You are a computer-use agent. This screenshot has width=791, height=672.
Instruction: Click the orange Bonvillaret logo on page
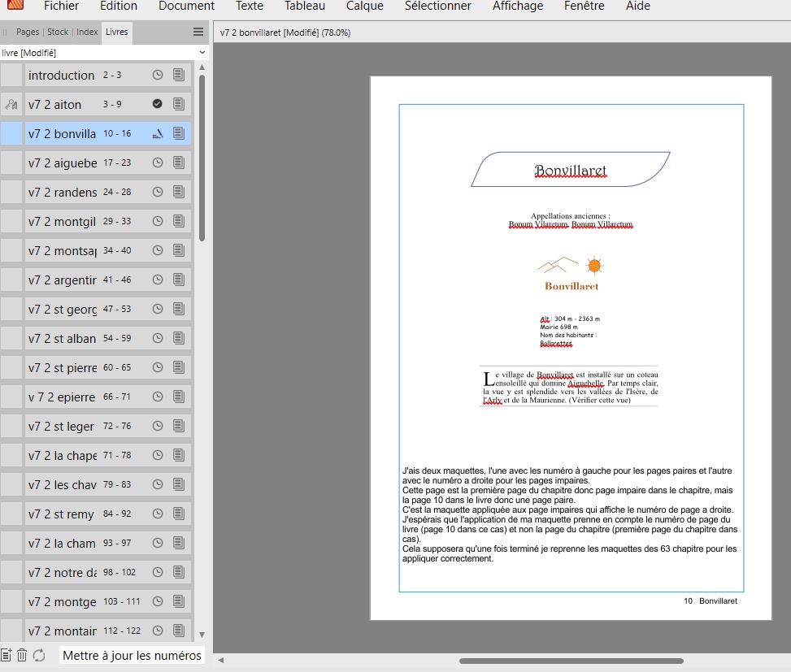coord(571,273)
